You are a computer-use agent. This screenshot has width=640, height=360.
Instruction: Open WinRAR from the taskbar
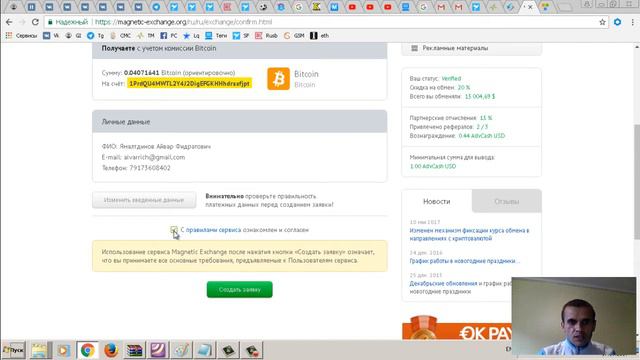pyautogui.click(x=134, y=350)
